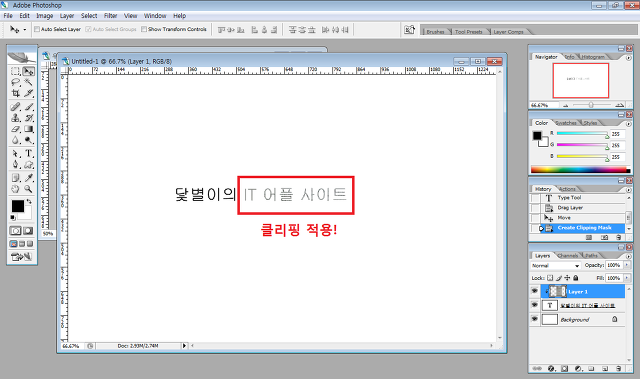Select the Custom Shape tool

(x=28, y=164)
